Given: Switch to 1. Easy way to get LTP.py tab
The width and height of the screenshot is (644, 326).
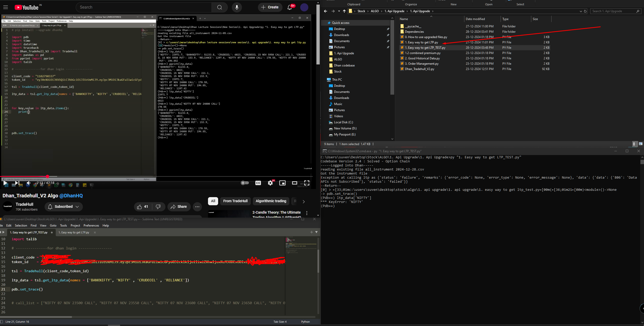Looking at the screenshot, I should (74, 232).
